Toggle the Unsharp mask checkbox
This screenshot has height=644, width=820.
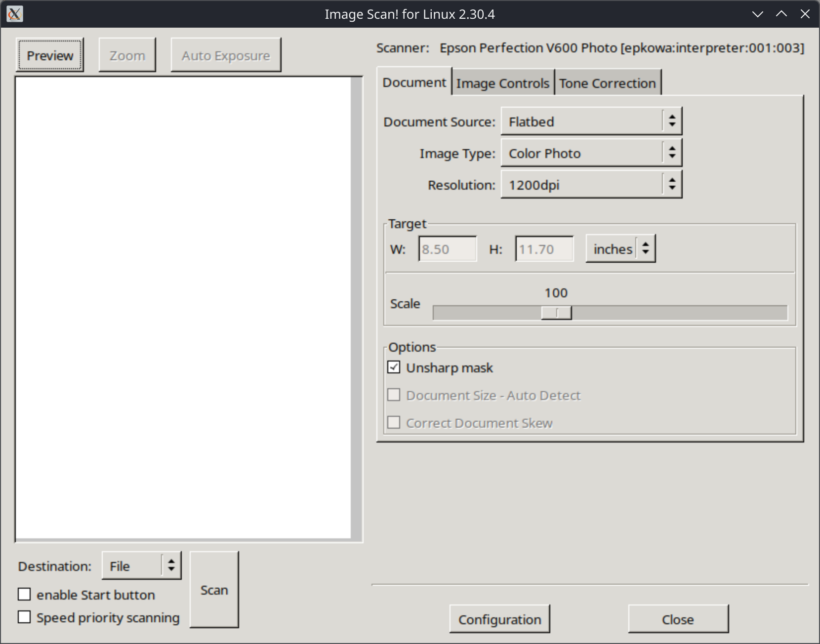[x=394, y=367]
